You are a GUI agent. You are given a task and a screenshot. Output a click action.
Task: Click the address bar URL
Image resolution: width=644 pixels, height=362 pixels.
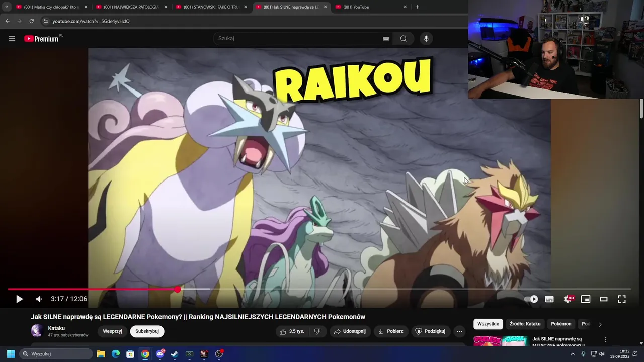pos(91,21)
